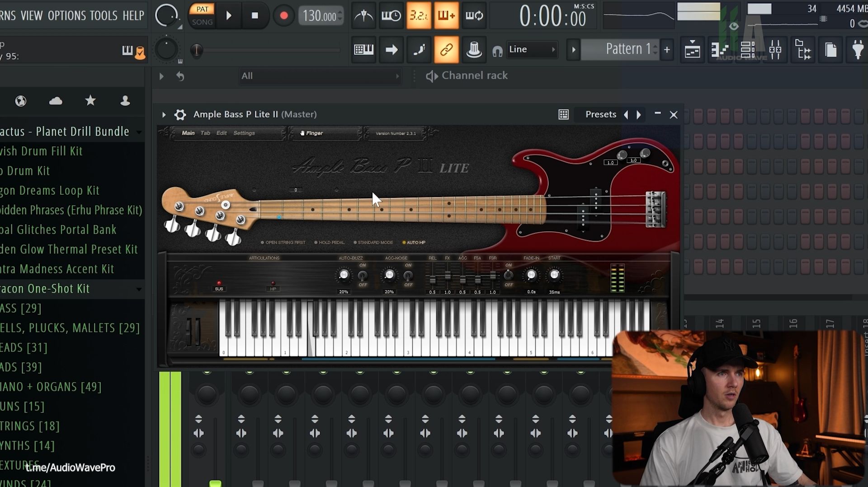Click the step editing footsteps icon
This screenshot has width=868, height=487.
419,50
